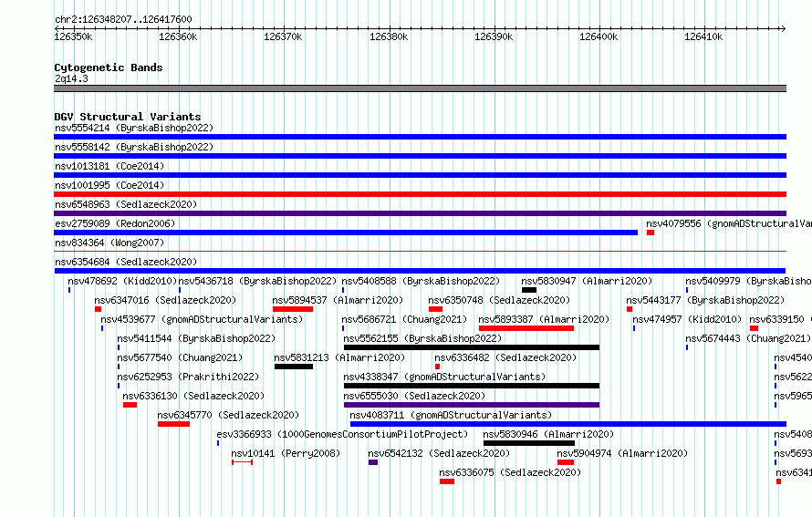Screen dimensions: 812x517
Task: Open the nsv4079556 gnomAD variant label
Action: click(729, 223)
